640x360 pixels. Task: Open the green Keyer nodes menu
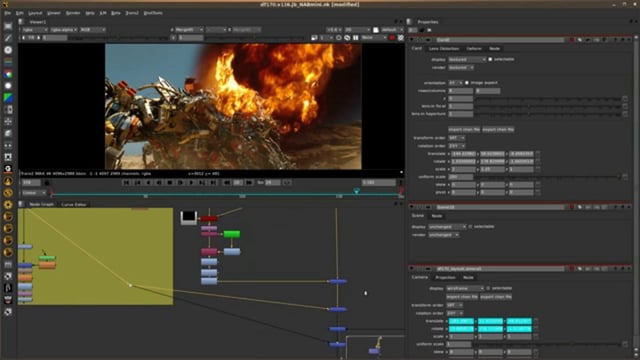point(8,98)
